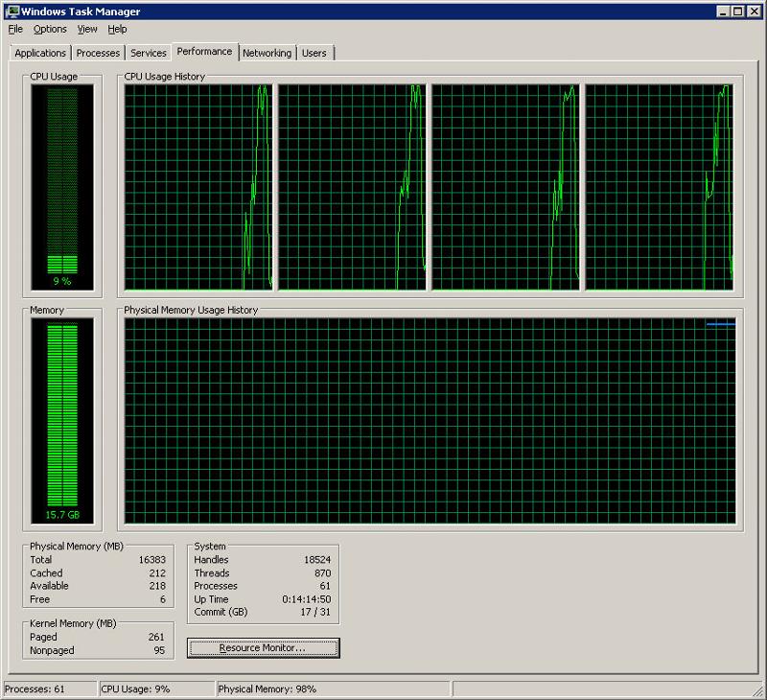Select the Performance tab

coord(204,52)
